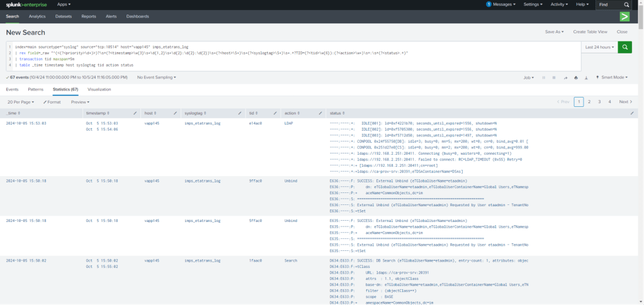Sort results by the action column

pos(290,113)
